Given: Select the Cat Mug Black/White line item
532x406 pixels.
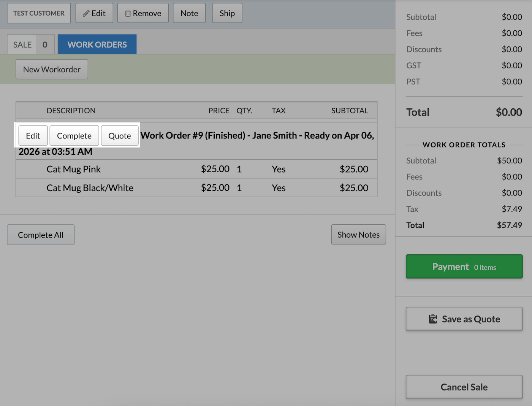Looking at the screenshot, I should coord(196,188).
